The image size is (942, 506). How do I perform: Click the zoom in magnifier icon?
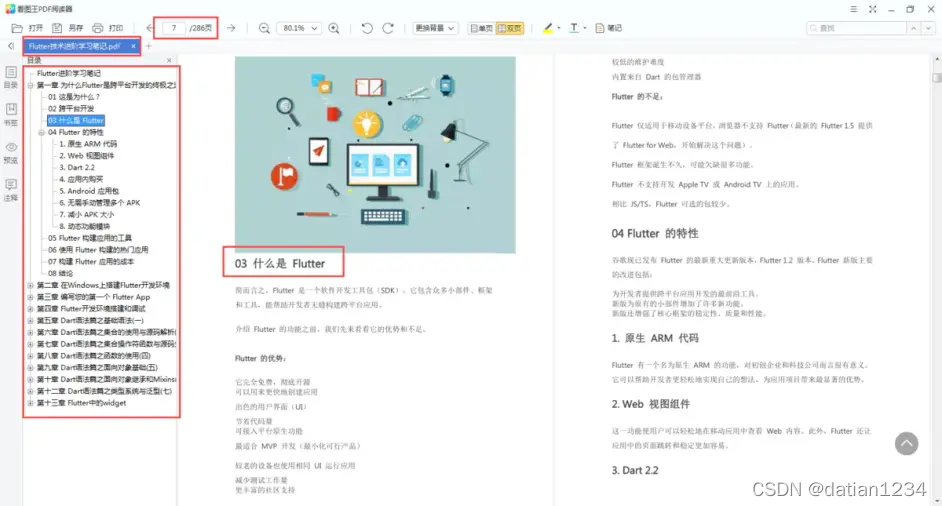click(334, 28)
